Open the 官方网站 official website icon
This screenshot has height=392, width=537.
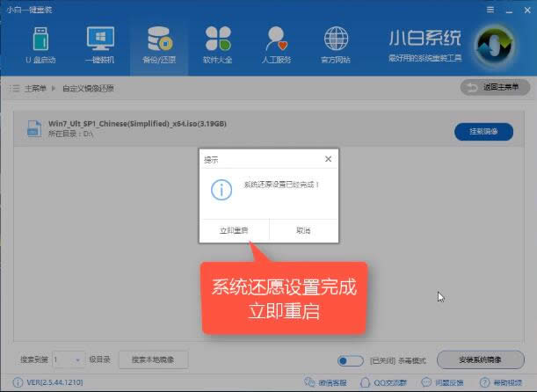pyautogui.click(x=336, y=45)
